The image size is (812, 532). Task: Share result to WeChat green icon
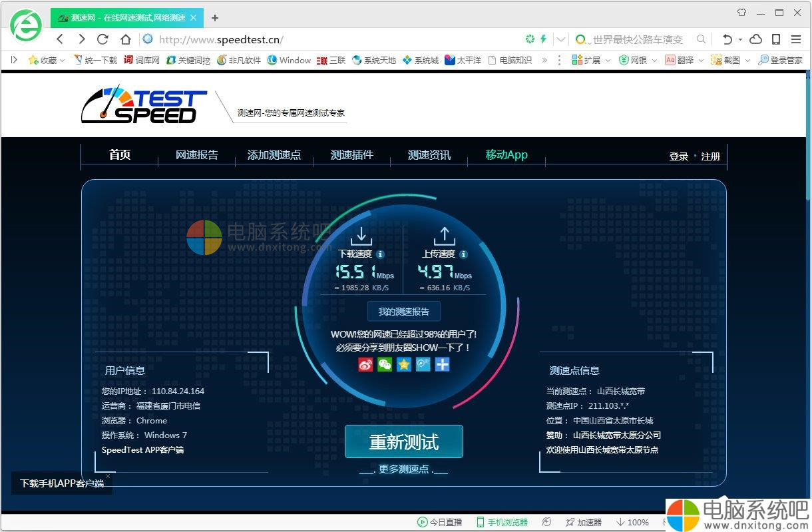[385, 364]
